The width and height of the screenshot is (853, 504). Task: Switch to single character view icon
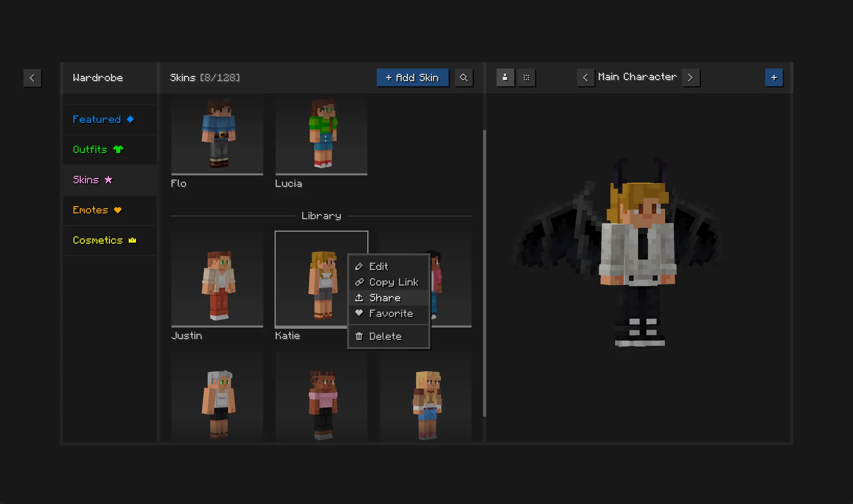pyautogui.click(x=505, y=77)
